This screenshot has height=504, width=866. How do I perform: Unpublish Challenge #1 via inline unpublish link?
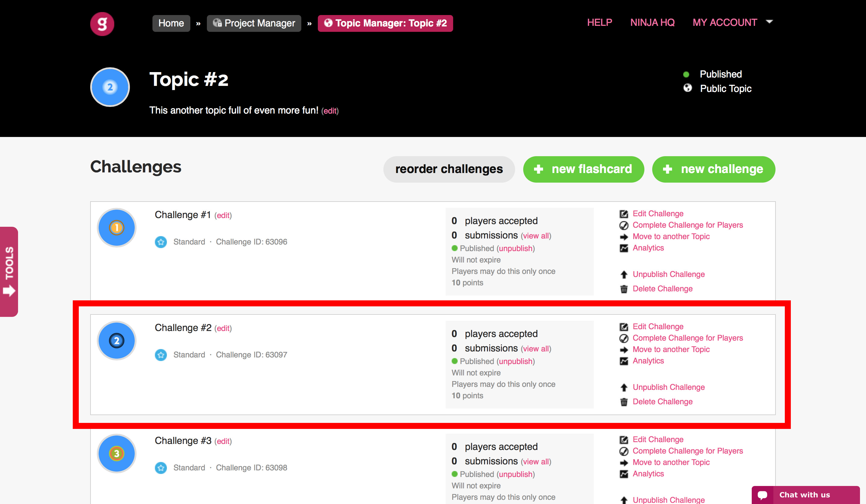[515, 248]
